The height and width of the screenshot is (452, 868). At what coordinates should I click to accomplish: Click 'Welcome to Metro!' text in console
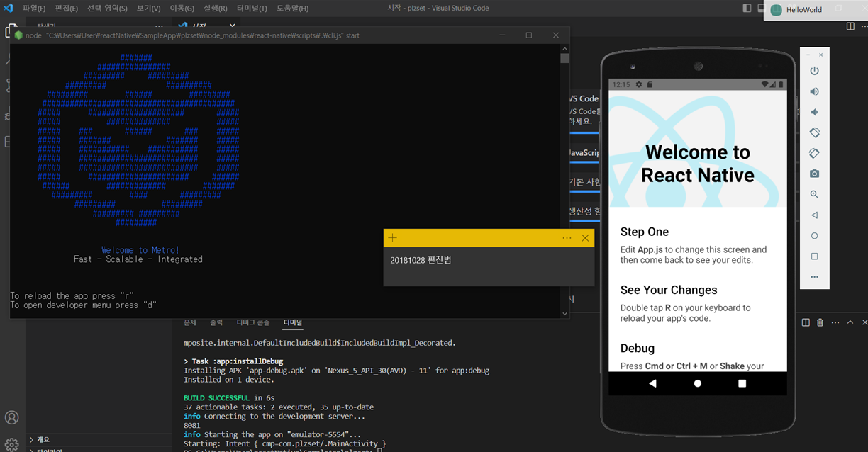click(x=140, y=250)
